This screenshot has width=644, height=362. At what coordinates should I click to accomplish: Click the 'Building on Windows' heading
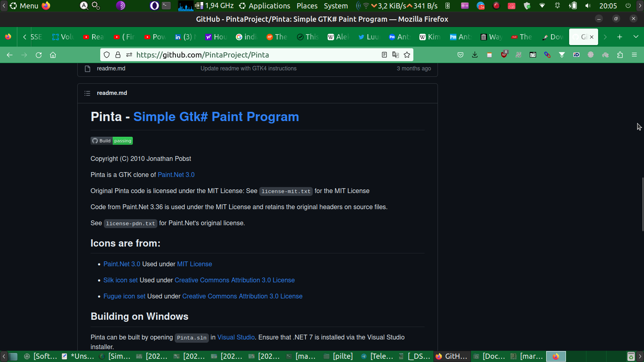[139, 317]
